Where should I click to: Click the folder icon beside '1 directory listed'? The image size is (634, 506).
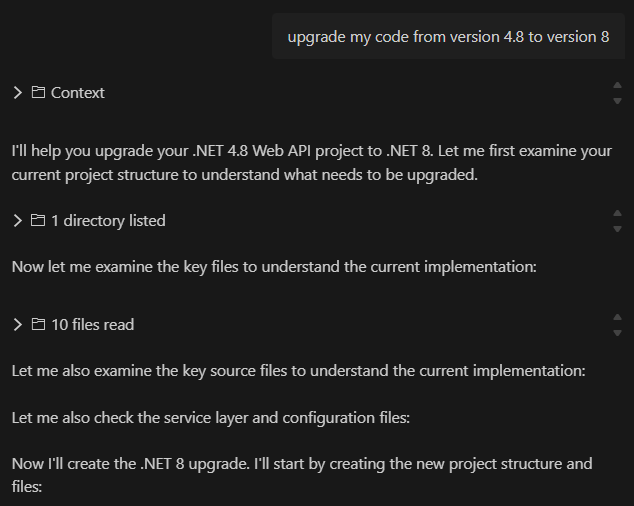[x=38, y=220]
